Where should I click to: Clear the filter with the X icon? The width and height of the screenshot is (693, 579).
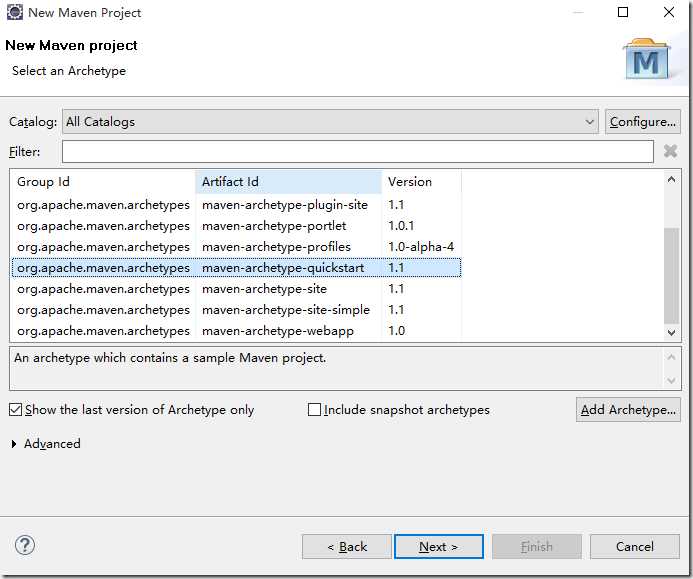pyautogui.click(x=670, y=151)
